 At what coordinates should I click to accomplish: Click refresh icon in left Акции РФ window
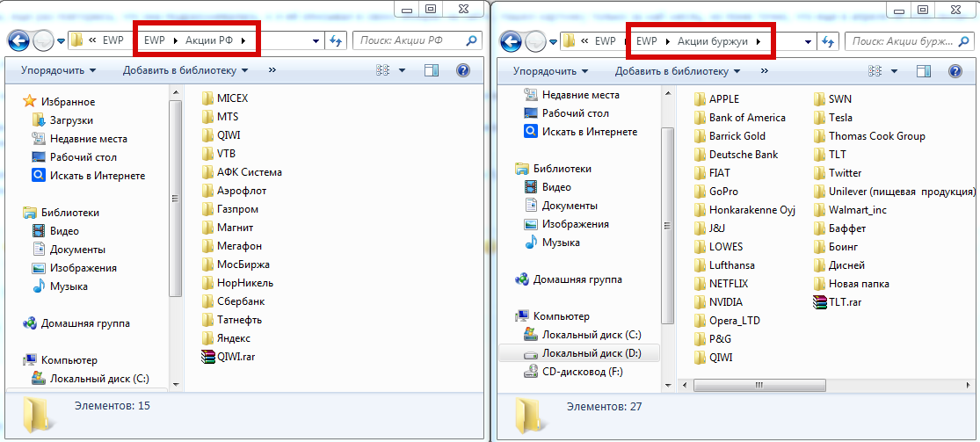(x=337, y=41)
